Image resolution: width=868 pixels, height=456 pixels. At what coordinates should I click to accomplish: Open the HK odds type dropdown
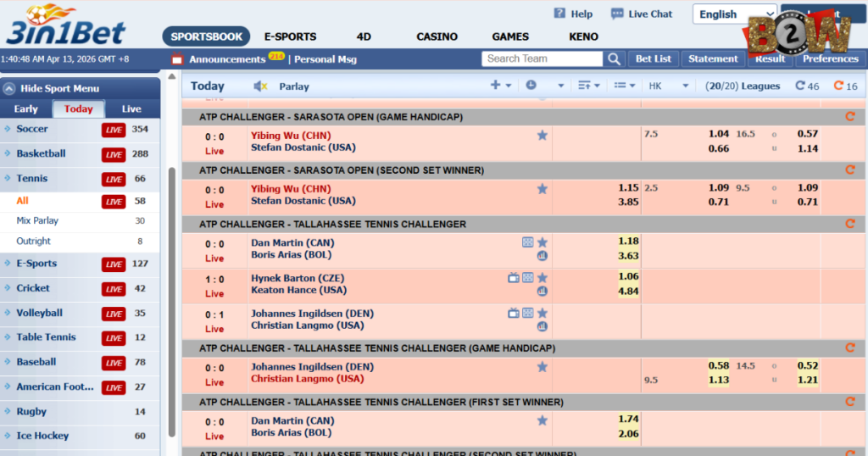669,86
